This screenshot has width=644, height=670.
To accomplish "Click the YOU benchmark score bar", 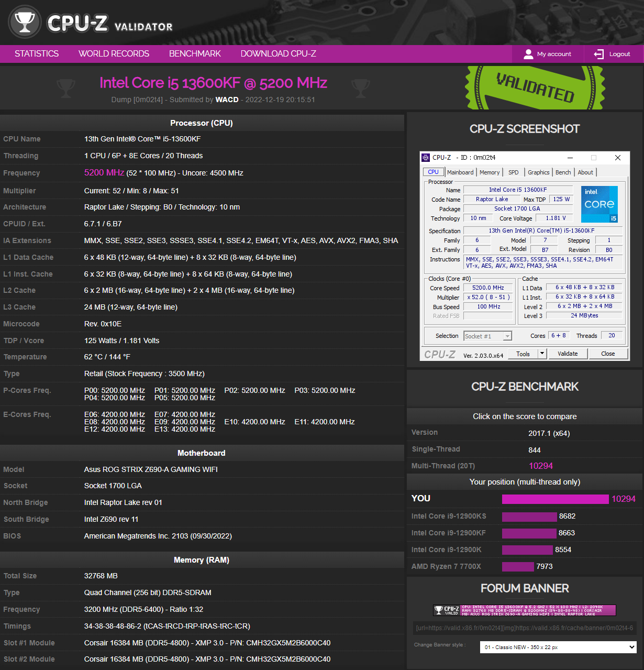I will coord(556,499).
